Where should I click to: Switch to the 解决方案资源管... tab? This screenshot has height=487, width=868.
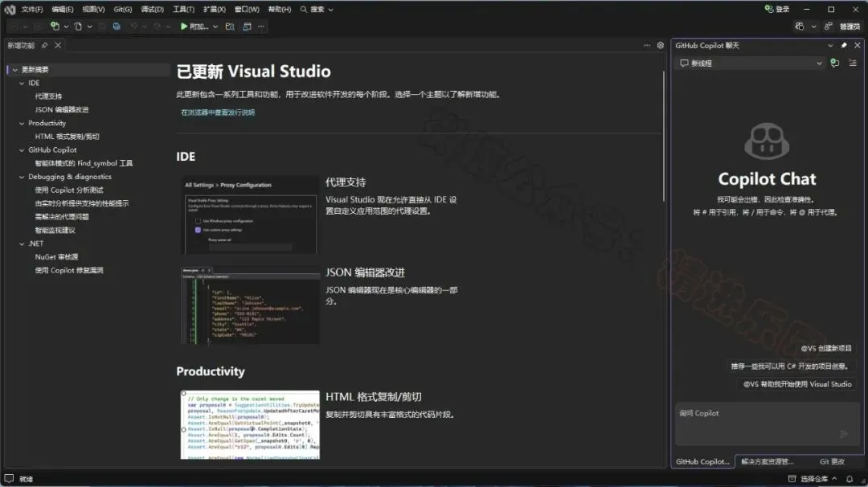tap(768, 461)
